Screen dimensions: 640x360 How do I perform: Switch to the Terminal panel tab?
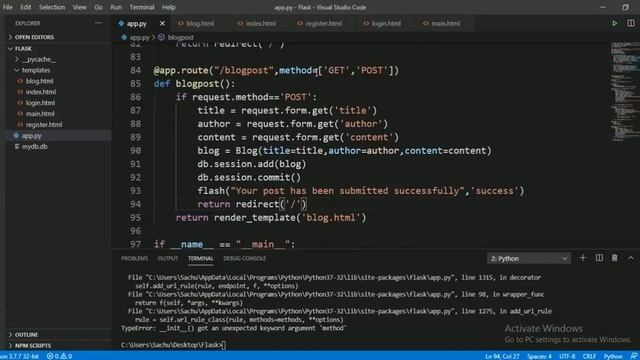[x=200, y=258]
